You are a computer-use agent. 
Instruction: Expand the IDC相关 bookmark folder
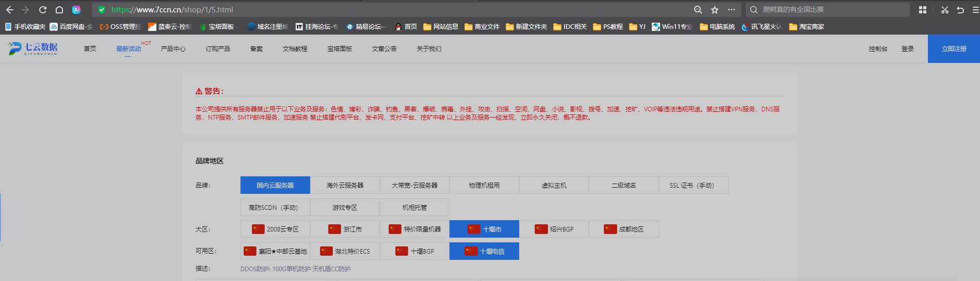(x=570, y=27)
